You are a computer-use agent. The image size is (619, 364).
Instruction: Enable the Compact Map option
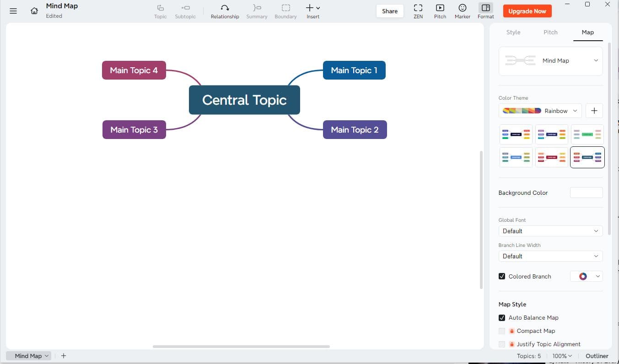(502, 331)
